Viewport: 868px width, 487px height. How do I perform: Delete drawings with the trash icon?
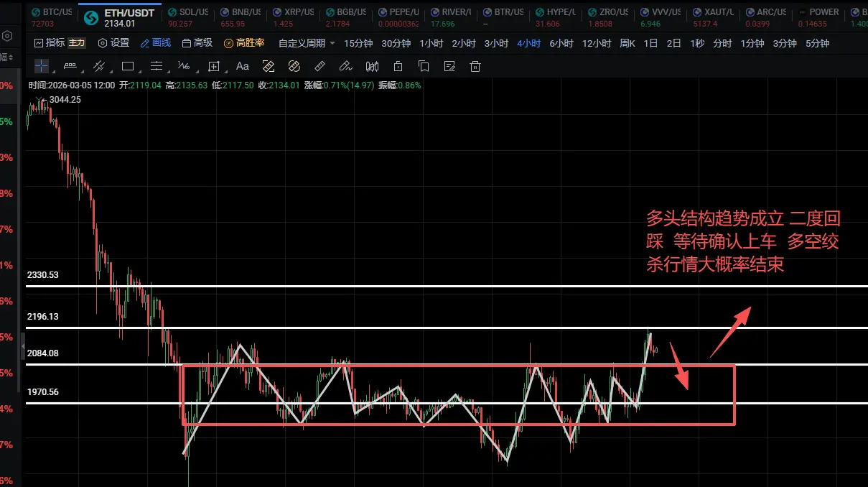[475, 67]
